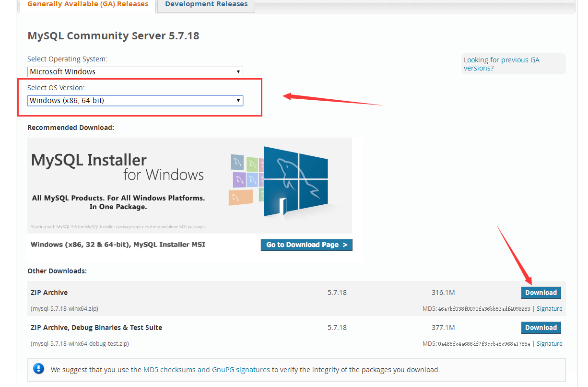
Task: Click the white door on the Windows logo
Action: coord(282,207)
